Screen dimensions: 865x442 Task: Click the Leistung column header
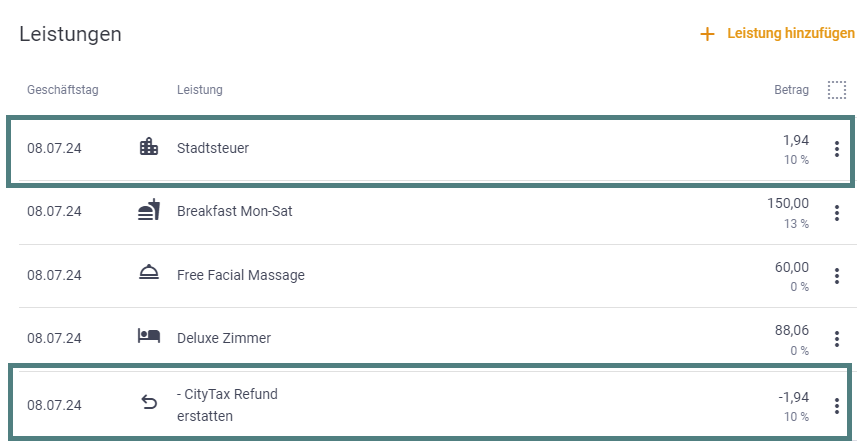(x=200, y=90)
